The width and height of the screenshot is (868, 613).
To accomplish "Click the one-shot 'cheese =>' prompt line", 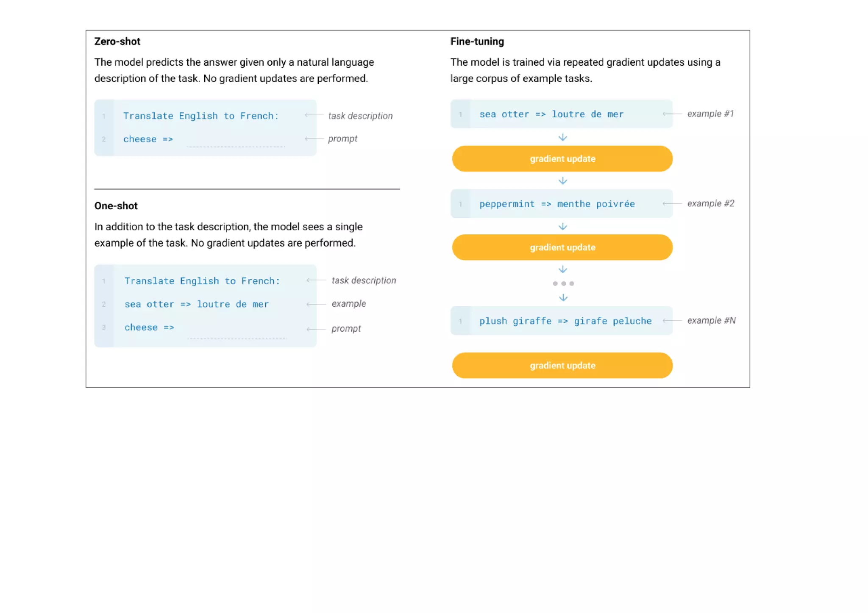I will point(149,327).
